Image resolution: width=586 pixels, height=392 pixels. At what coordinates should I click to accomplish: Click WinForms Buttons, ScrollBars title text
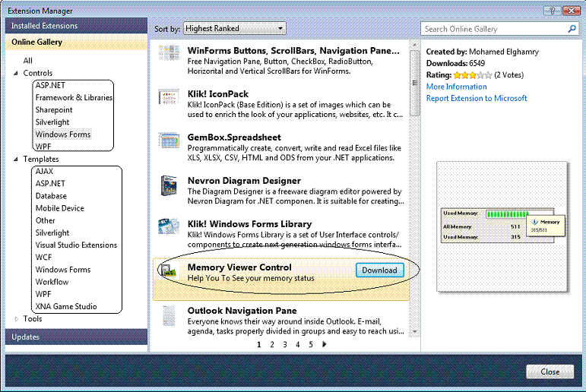[293, 51]
